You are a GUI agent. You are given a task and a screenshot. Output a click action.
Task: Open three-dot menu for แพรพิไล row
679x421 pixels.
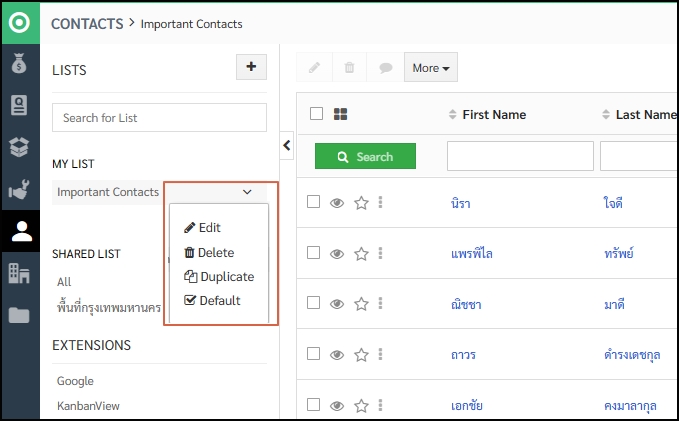[x=380, y=253]
